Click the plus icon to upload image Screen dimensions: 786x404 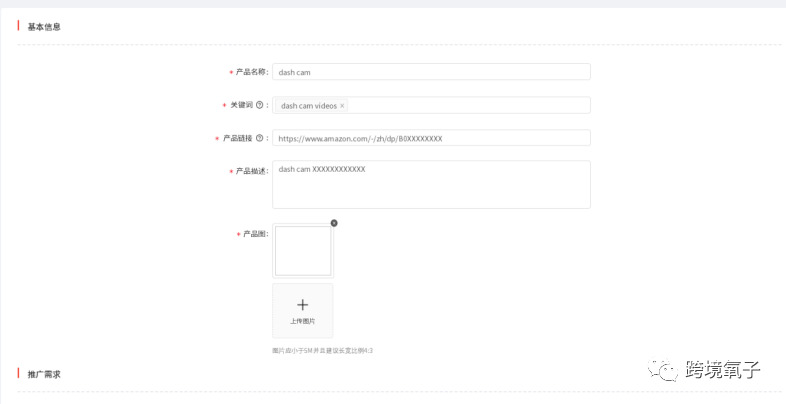(x=302, y=304)
